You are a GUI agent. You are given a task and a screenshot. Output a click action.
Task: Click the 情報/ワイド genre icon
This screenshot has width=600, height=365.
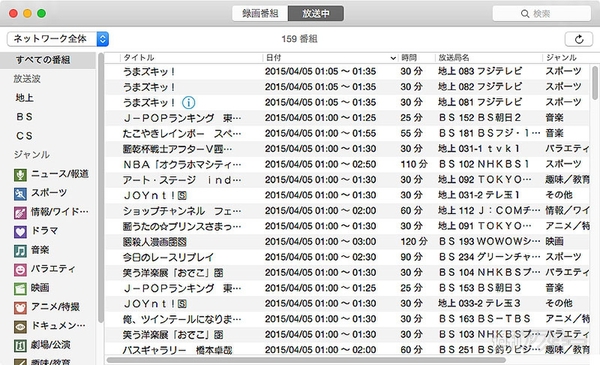click(20, 213)
